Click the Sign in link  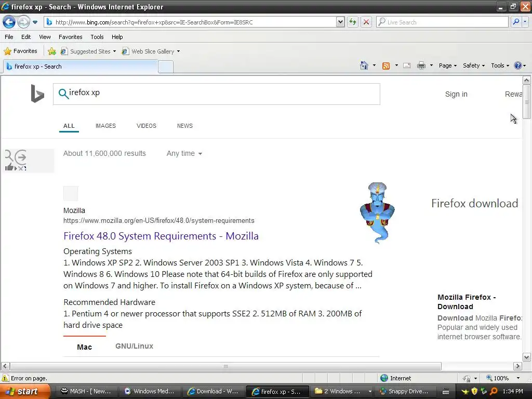pos(456,94)
